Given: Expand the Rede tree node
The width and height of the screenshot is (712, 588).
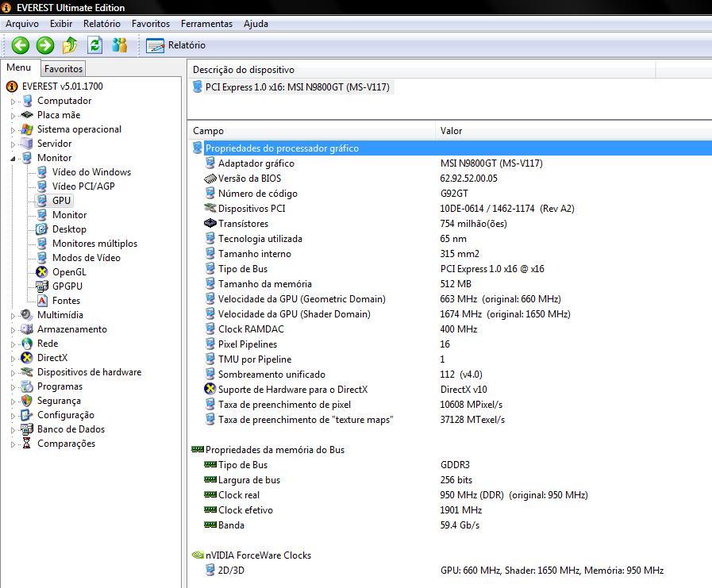Looking at the screenshot, I should click(x=13, y=344).
